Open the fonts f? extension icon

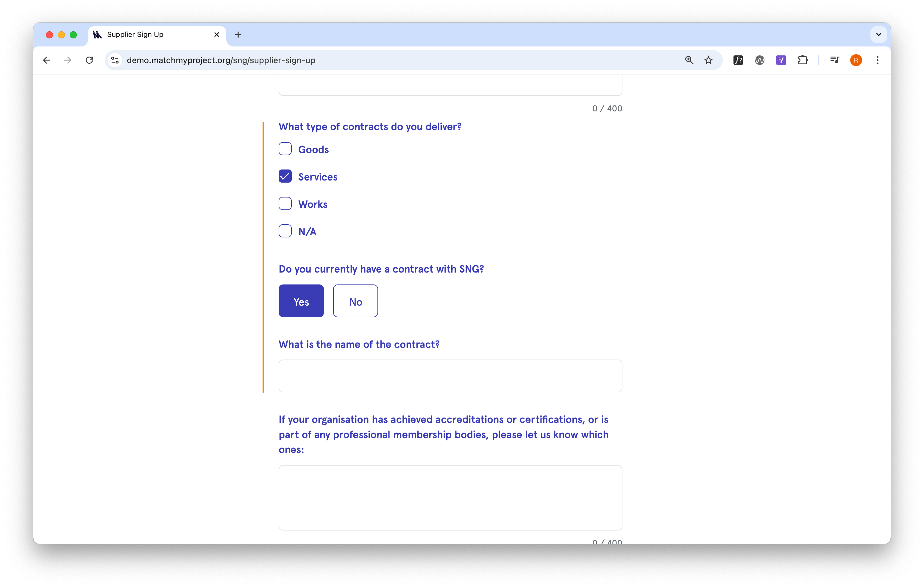[738, 60]
